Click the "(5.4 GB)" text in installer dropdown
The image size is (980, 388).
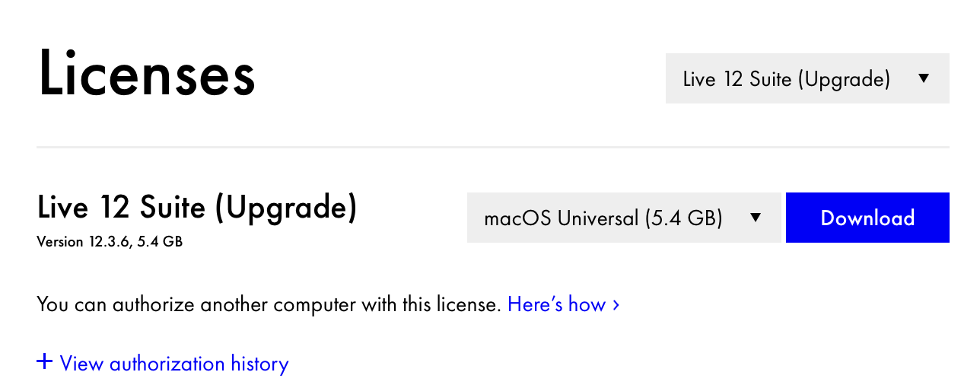click(683, 218)
